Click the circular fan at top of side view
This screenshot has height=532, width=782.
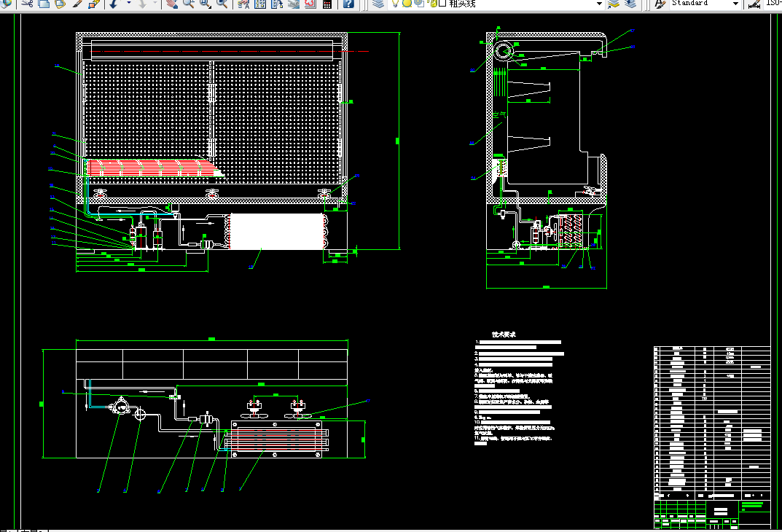(503, 51)
